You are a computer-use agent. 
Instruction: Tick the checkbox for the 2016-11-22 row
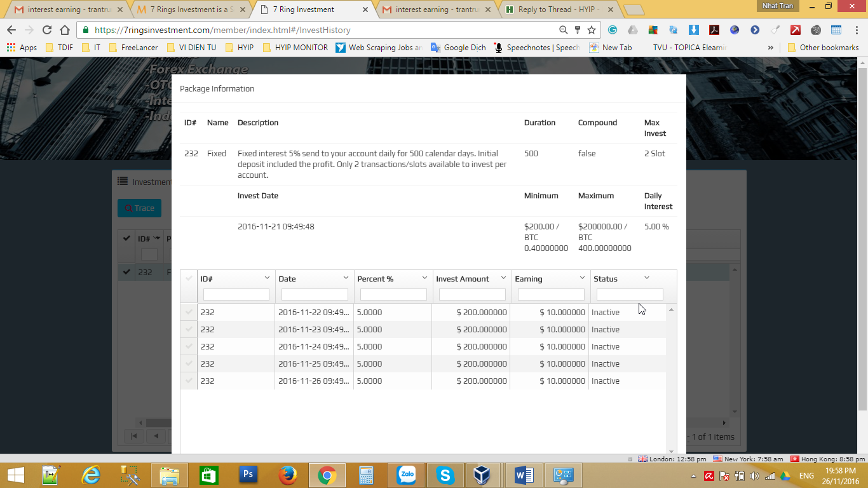tap(189, 312)
